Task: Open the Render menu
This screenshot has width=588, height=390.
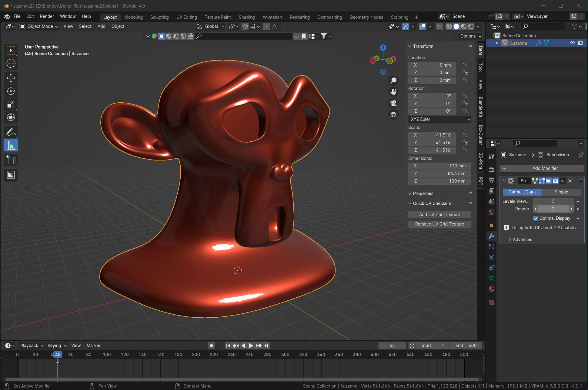Action: [47, 16]
